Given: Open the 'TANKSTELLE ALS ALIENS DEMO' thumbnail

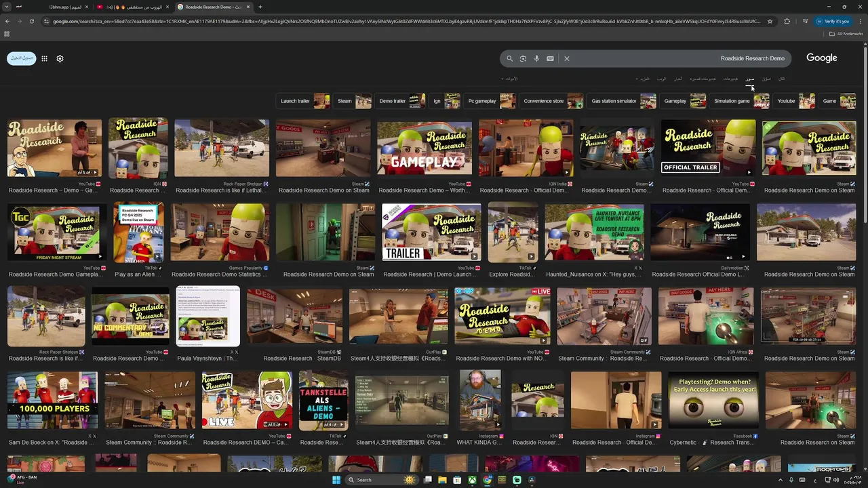Looking at the screenshot, I should pos(323,400).
